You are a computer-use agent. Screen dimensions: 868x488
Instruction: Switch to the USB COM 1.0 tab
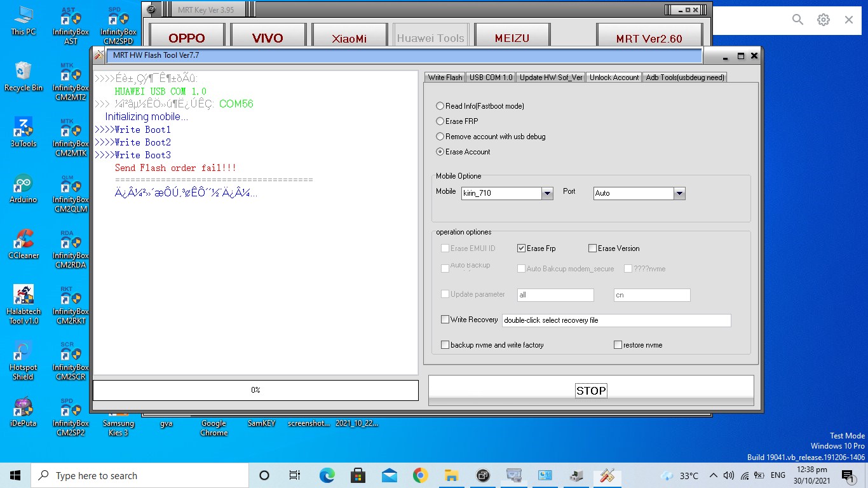point(491,78)
